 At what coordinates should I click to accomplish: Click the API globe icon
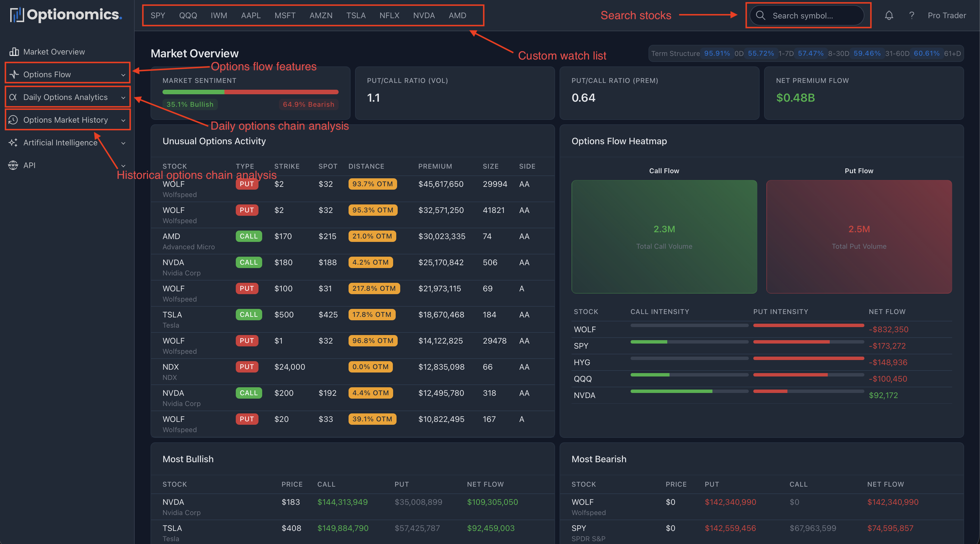(x=13, y=165)
